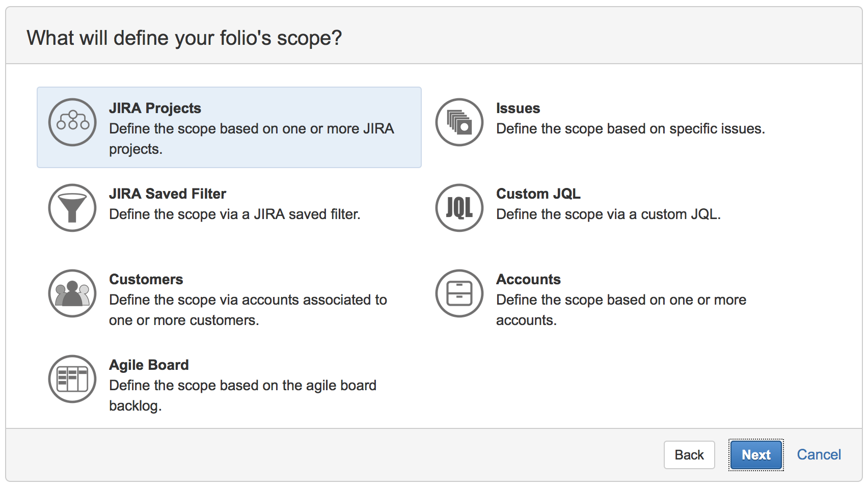Click the Agile Board columns icon
The width and height of the screenshot is (868, 487).
pos(72,379)
